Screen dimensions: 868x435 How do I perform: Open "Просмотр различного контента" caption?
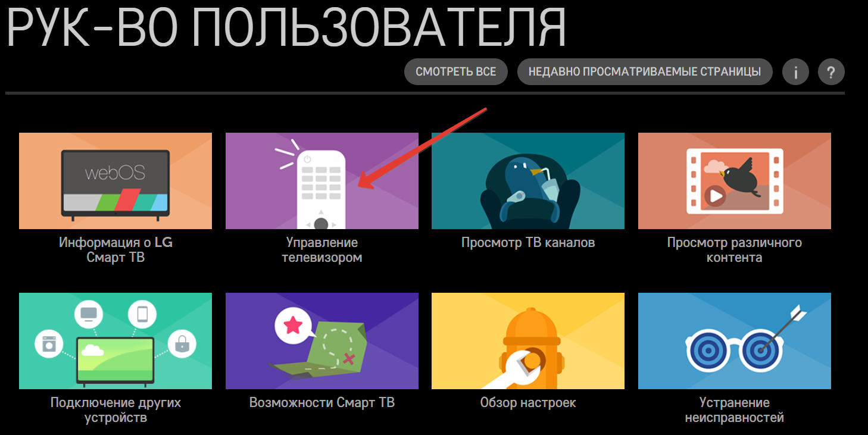(x=734, y=250)
